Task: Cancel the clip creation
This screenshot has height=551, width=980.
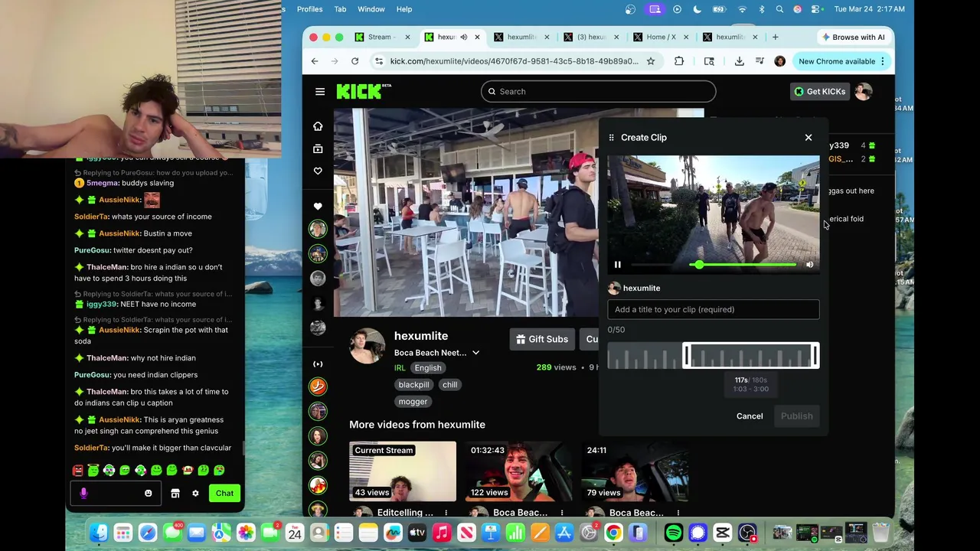Action: pos(750,416)
